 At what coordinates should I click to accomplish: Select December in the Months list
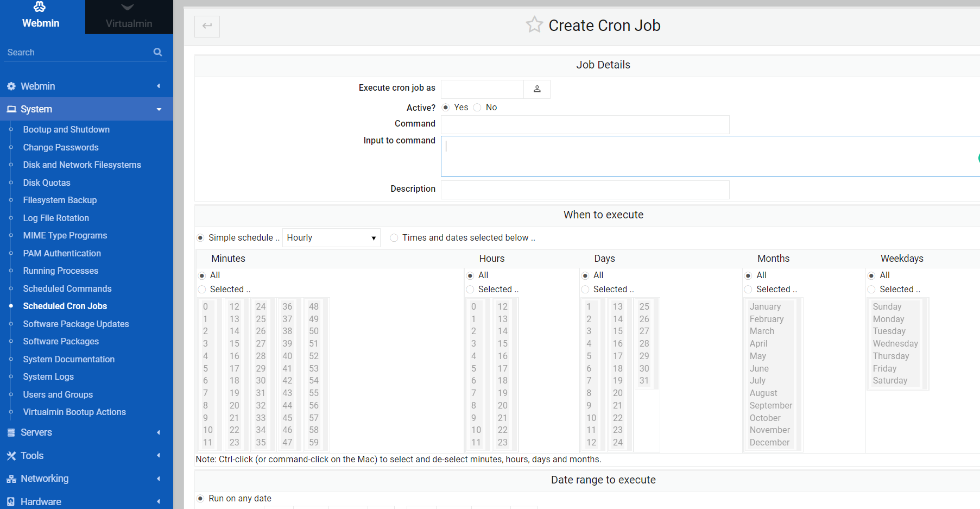click(769, 442)
